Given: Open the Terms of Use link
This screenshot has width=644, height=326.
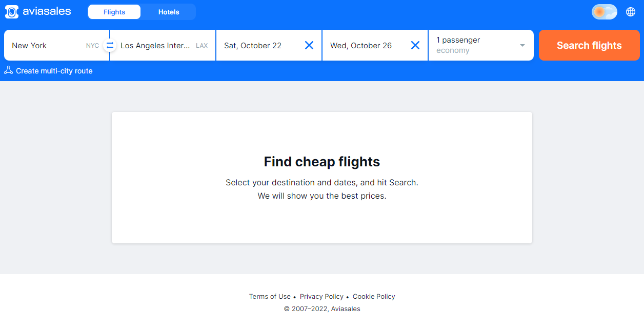Looking at the screenshot, I should pyautogui.click(x=270, y=296).
